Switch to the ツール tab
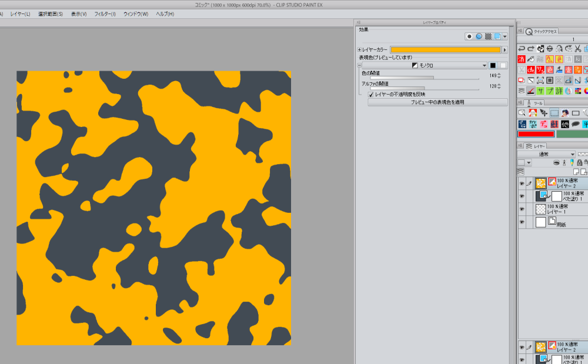This screenshot has width=588, height=364. pyautogui.click(x=534, y=103)
